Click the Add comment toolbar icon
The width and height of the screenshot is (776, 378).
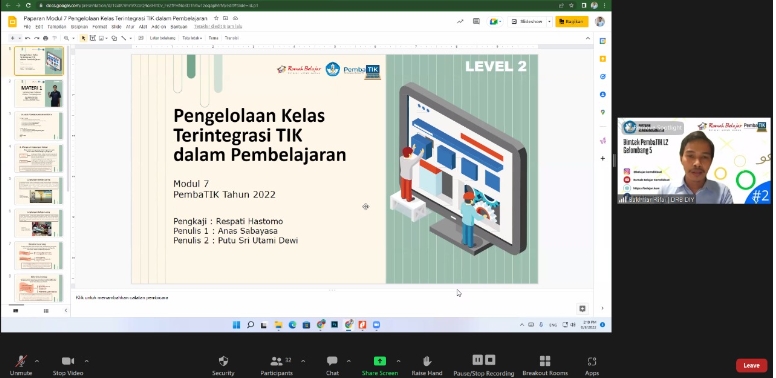pyautogui.click(x=141, y=38)
